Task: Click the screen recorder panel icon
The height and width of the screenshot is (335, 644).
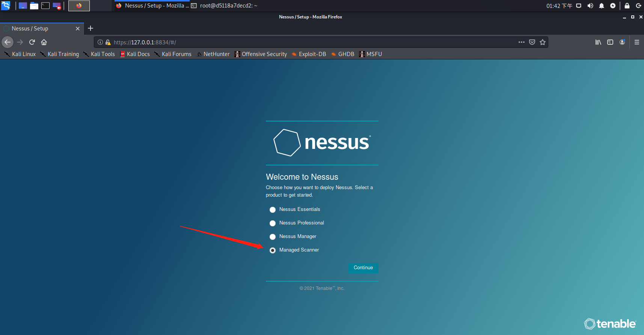Action: [57, 6]
